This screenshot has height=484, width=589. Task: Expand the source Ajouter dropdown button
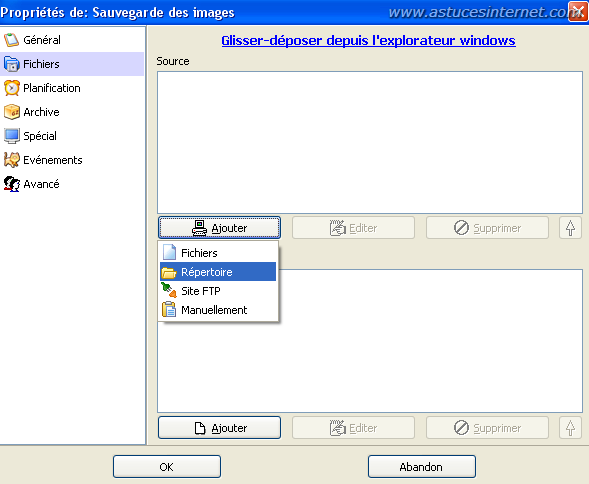tap(219, 228)
